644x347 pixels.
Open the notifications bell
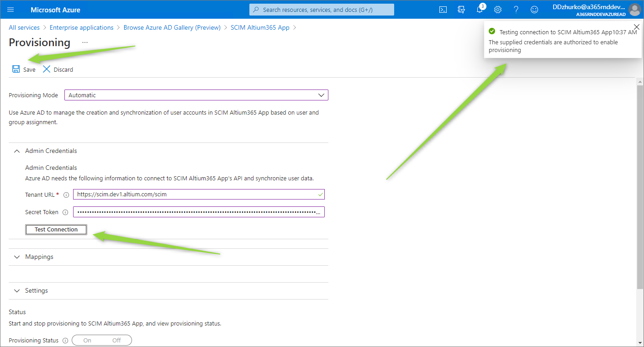[480, 10]
